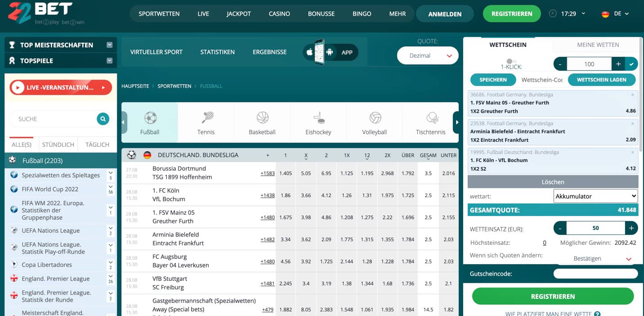This screenshot has width=644, height=316.
Task: Remove the 1. FC Köln bet from slip
Action: pyautogui.click(x=633, y=152)
